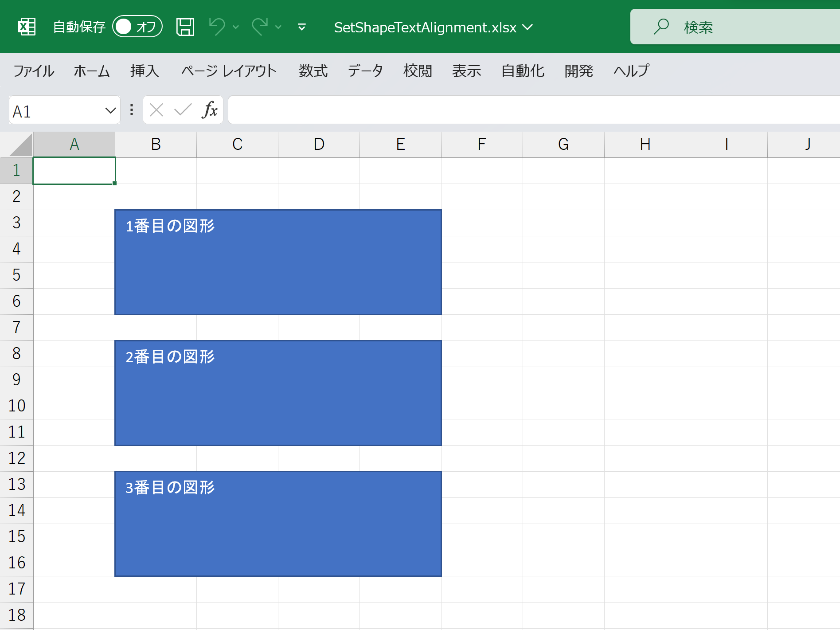Viewport: 840px width, 630px height.
Task: Open the 数式 tab
Action: [x=313, y=71]
